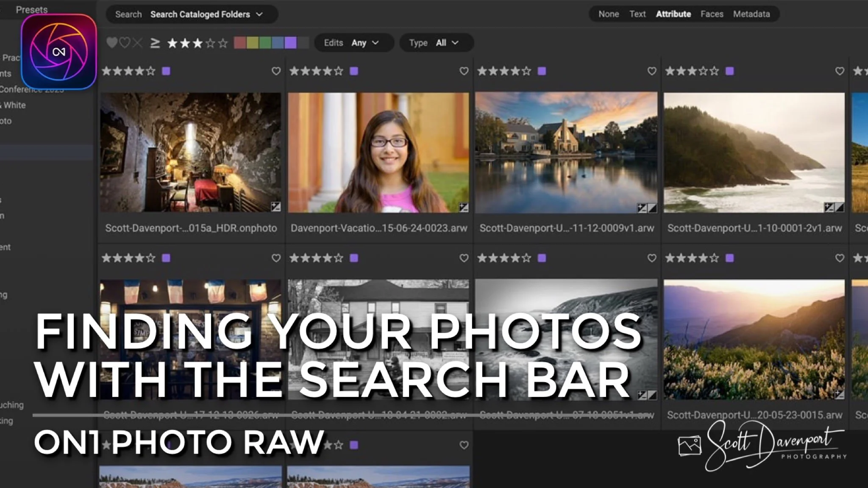Filter by the red color label
Screen dimensions: 868x488
click(x=240, y=43)
